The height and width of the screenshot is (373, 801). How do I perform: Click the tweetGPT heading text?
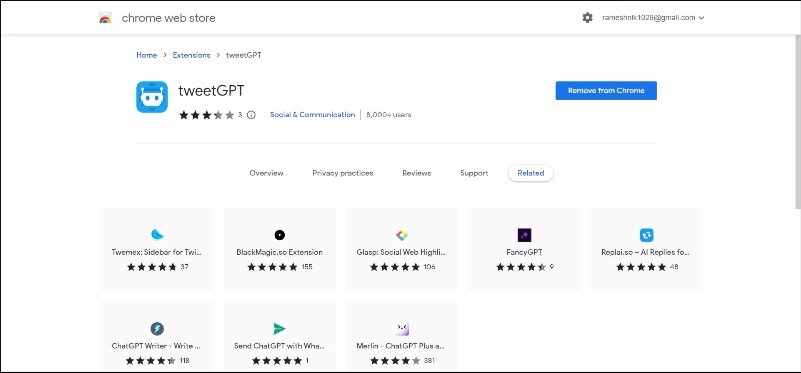coord(211,90)
